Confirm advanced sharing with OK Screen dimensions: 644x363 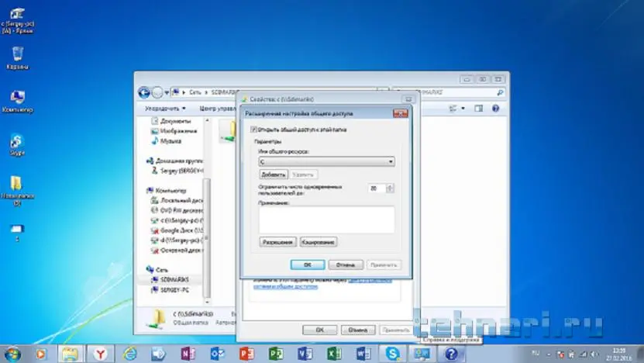coord(308,264)
